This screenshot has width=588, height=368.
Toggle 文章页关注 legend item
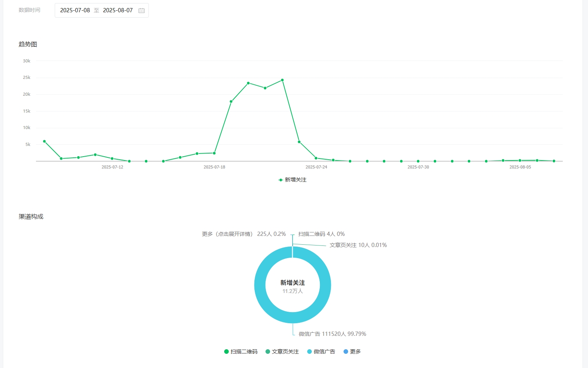282,352
